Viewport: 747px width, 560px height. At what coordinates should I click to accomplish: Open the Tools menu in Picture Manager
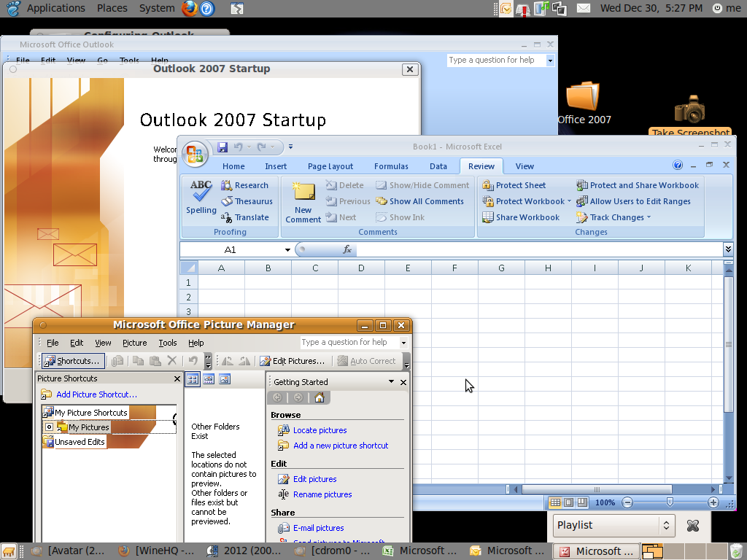pyautogui.click(x=168, y=343)
